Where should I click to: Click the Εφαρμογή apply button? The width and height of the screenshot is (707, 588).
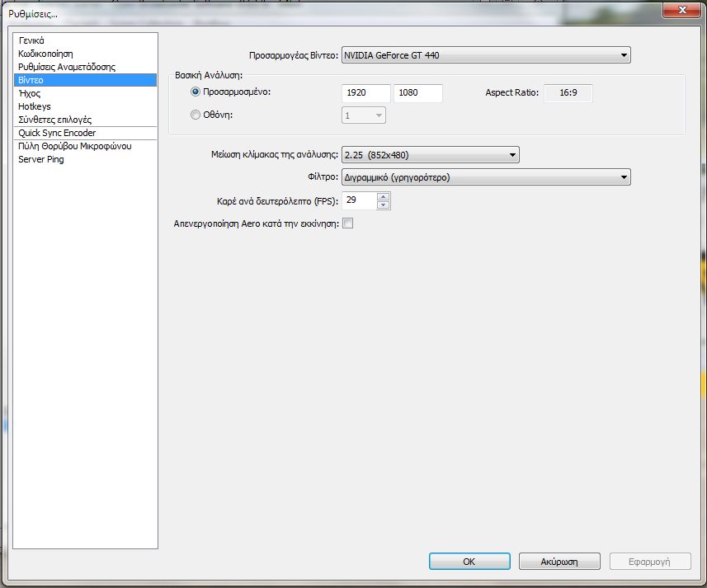point(650,562)
